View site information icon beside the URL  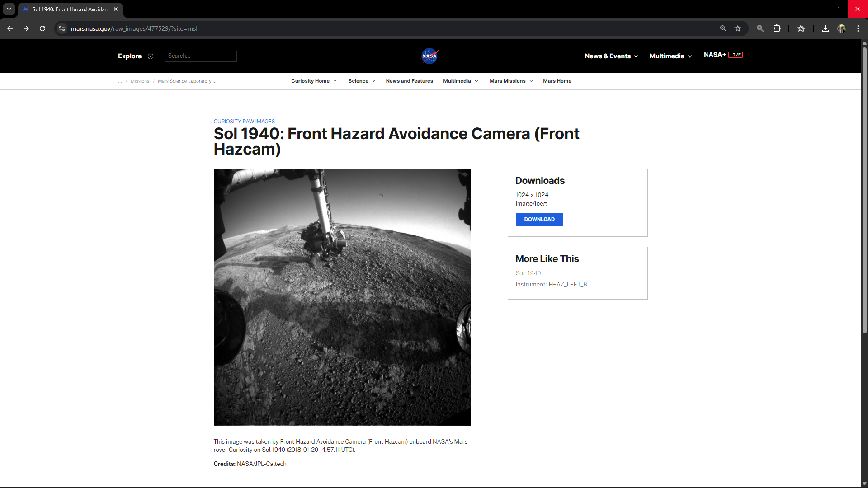tap(62, 28)
